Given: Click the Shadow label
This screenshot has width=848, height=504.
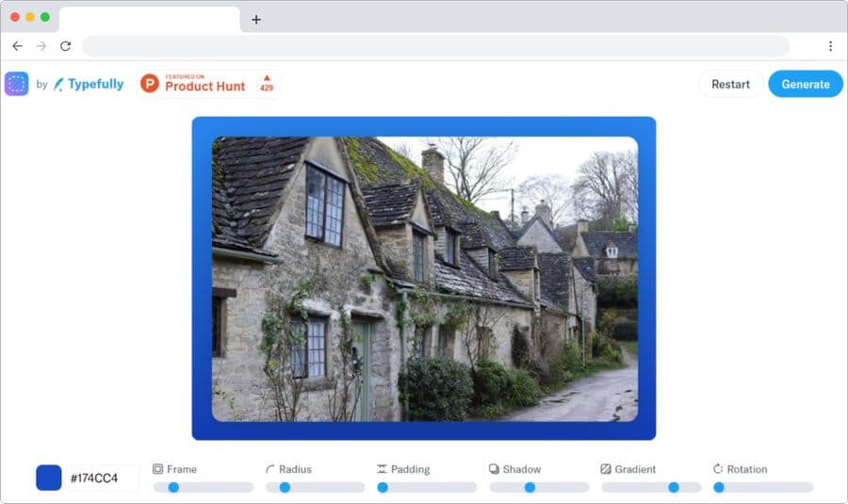Looking at the screenshot, I should (x=522, y=469).
